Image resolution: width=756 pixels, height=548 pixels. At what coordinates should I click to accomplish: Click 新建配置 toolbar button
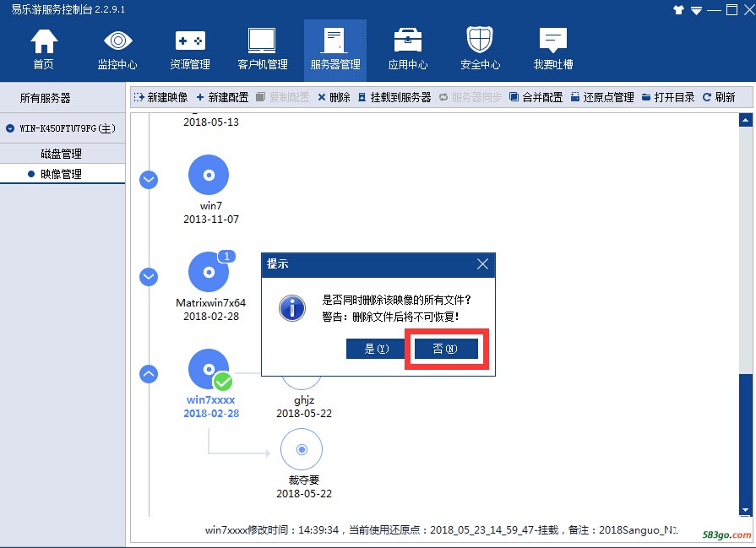click(x=222, y=97)
